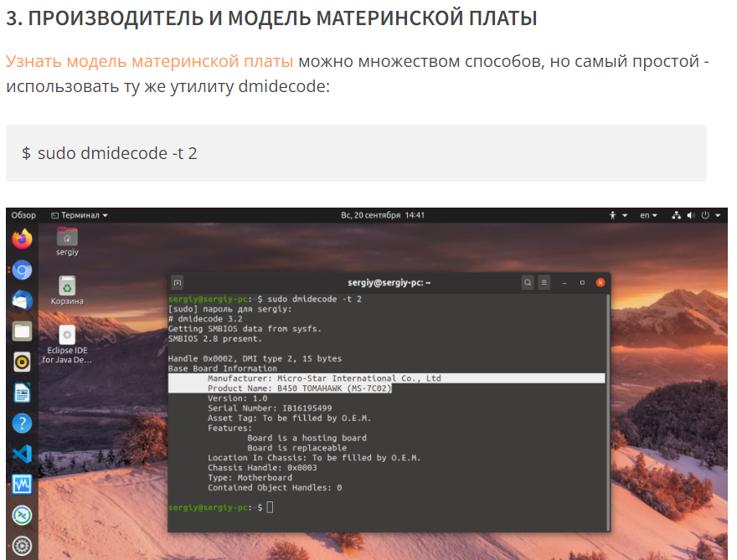Open Rhythmbox music player in dock
This screenshot has height=560, width=737.
[22, 362]
